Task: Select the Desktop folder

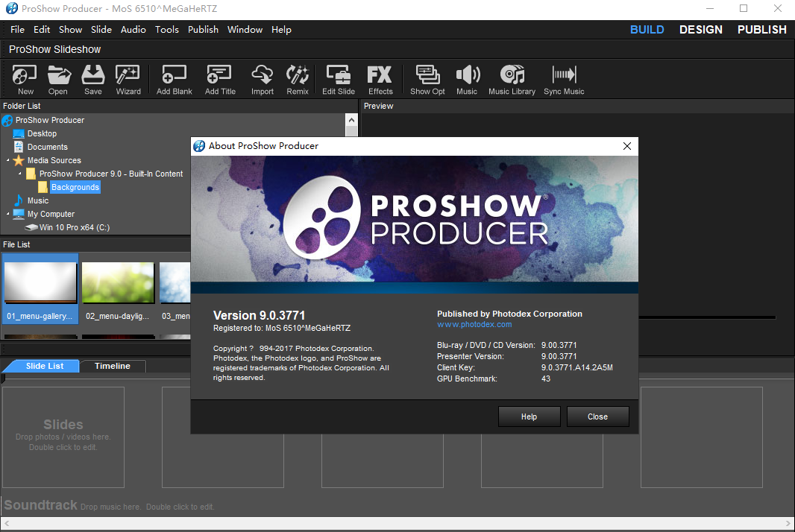Action: point(42,134)
